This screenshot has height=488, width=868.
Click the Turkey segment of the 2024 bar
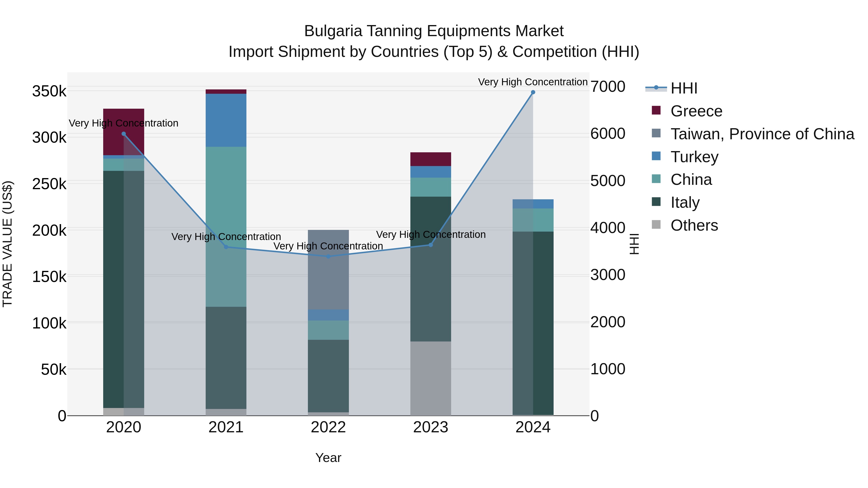click(x=533, y=204)
